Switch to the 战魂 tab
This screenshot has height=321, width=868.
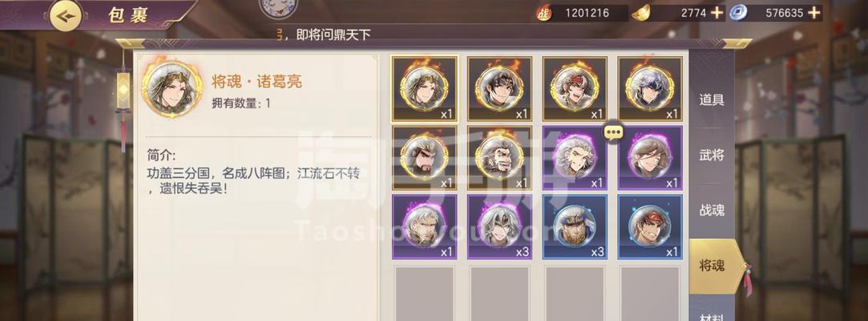pos(712,210)
